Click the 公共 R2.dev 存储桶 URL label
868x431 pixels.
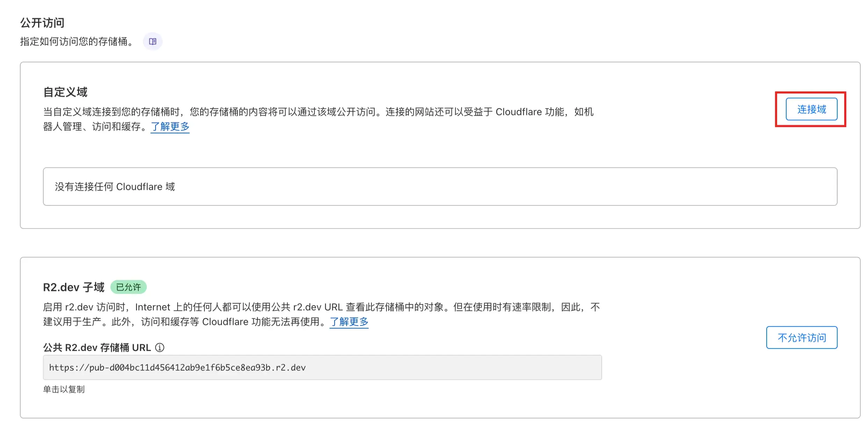click(97, 347)
